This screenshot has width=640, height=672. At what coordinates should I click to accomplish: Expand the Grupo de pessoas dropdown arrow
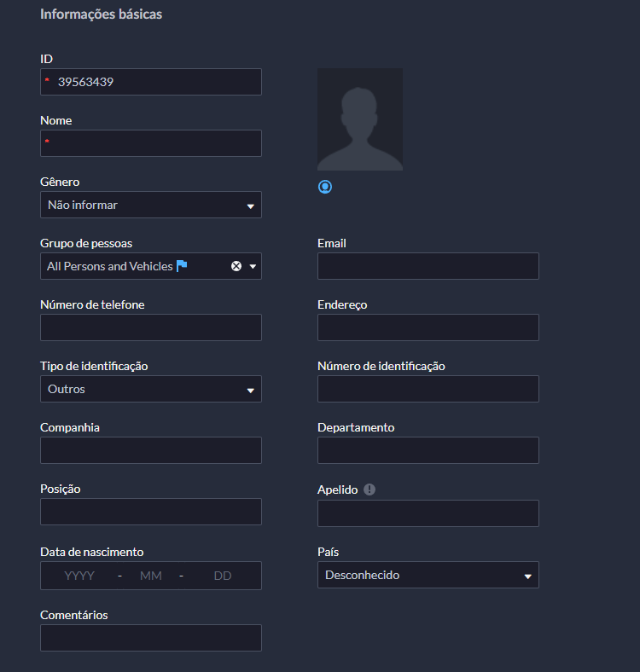[x=253, y=266]
